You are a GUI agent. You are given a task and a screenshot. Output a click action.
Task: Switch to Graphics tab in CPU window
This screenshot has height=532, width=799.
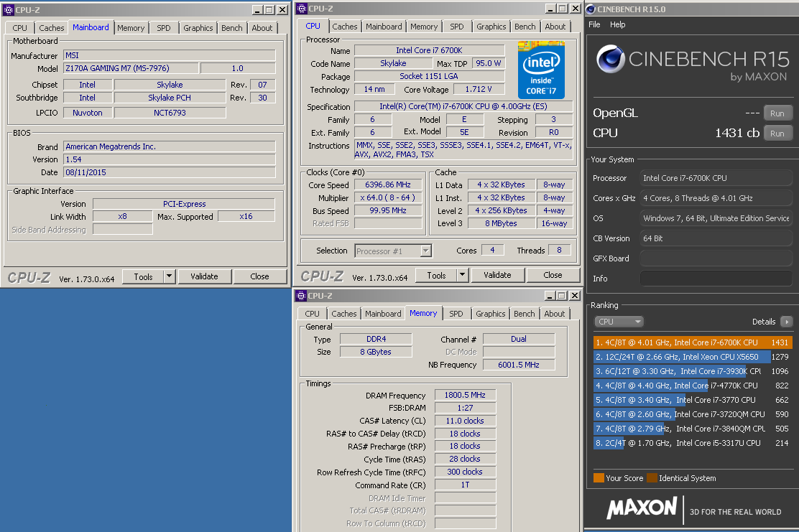tap(491, 27)
